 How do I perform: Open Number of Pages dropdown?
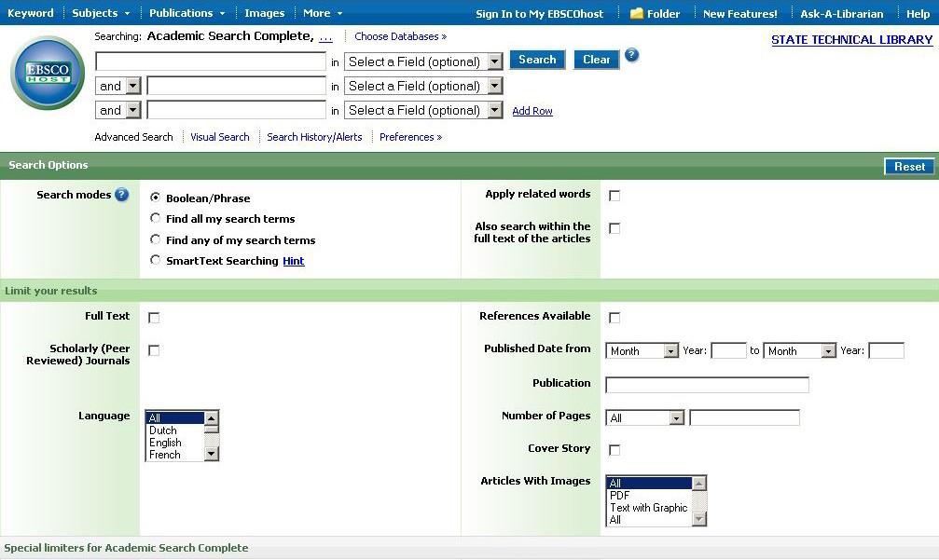point(645,417)
